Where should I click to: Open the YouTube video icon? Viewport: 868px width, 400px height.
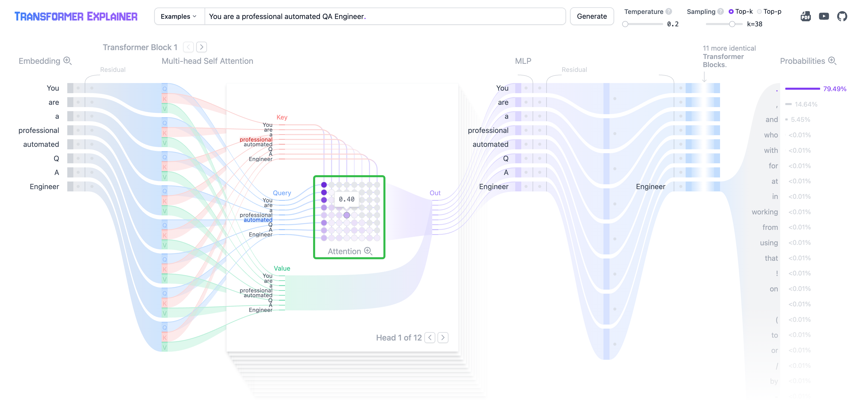click(x=823, y=16)
